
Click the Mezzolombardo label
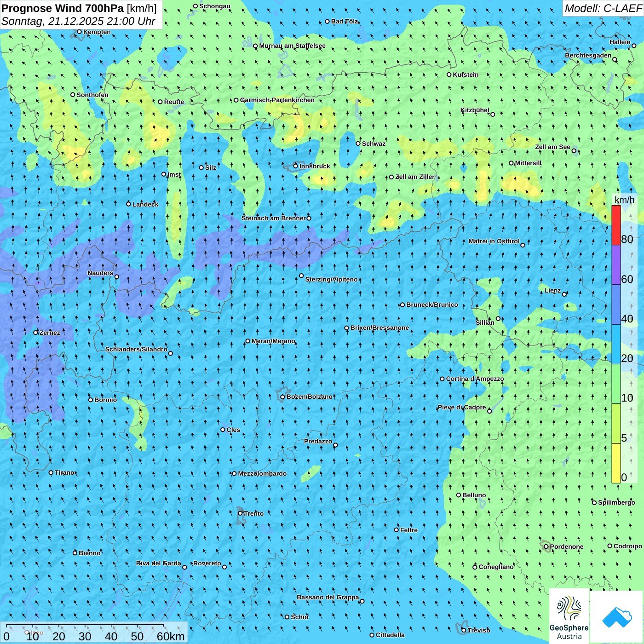[262, 473]
